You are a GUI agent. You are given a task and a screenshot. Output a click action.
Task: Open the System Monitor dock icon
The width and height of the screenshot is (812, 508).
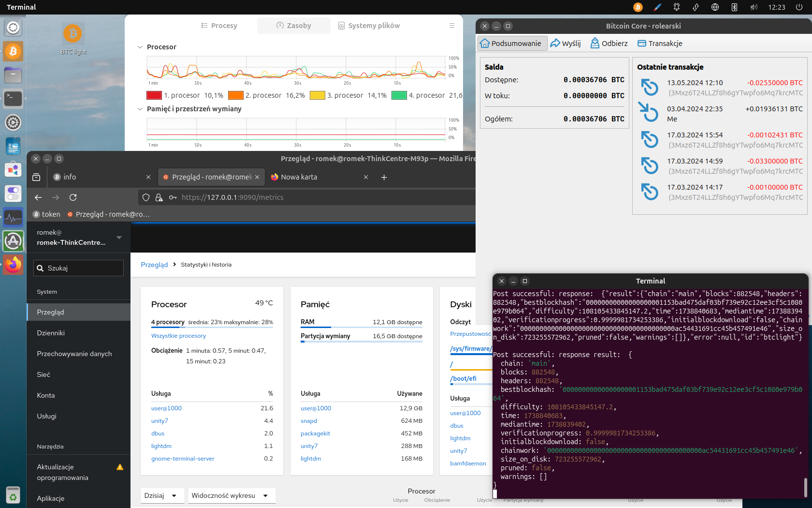[13, 217]
